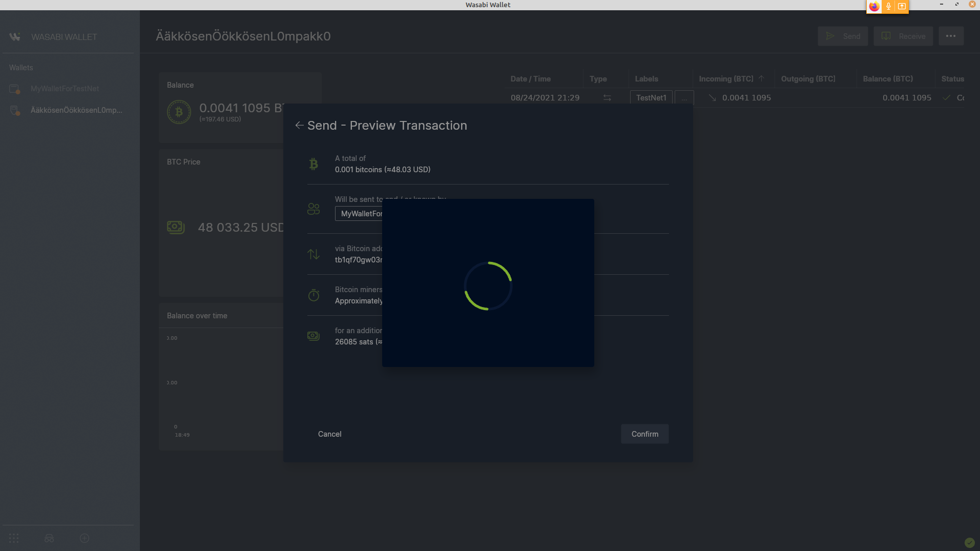The width and height of the screenshot is (980, 551).
Task: Click the recipients people icon in dialog
Action: pos(314,209)
